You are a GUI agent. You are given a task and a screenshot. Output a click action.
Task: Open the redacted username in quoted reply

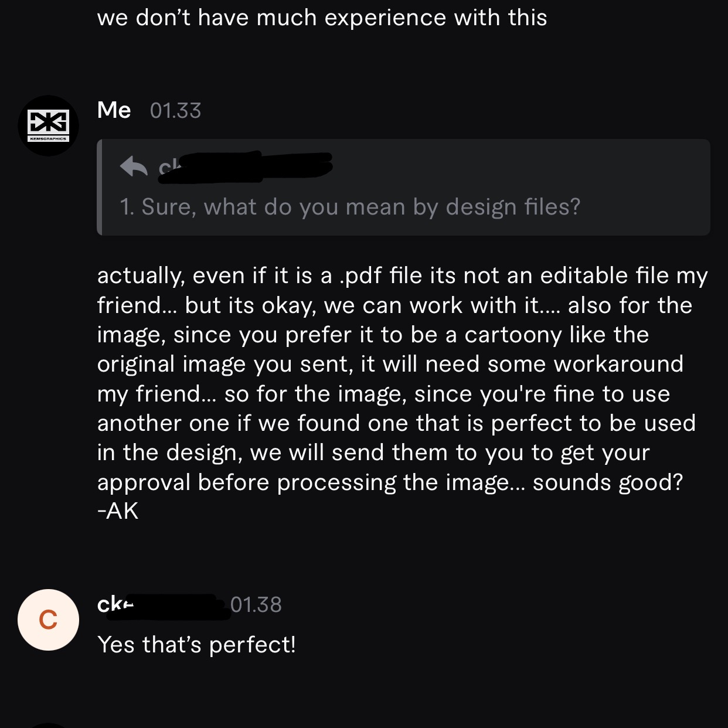click(x=245, y=166)
